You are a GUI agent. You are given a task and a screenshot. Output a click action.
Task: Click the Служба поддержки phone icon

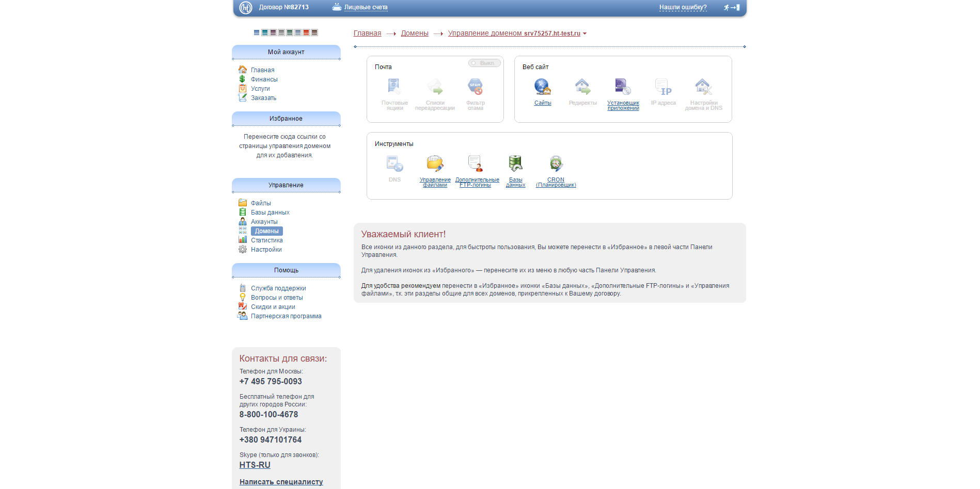pos(243,288)
